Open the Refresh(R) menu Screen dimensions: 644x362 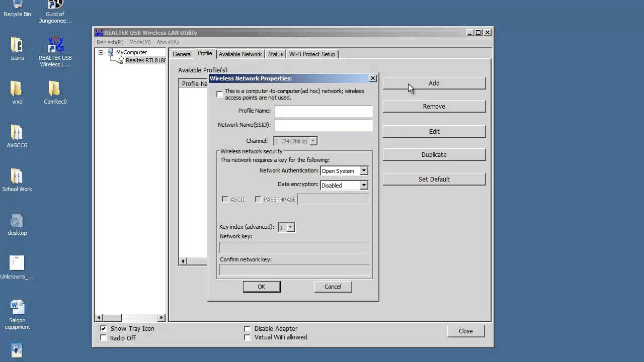110,42
